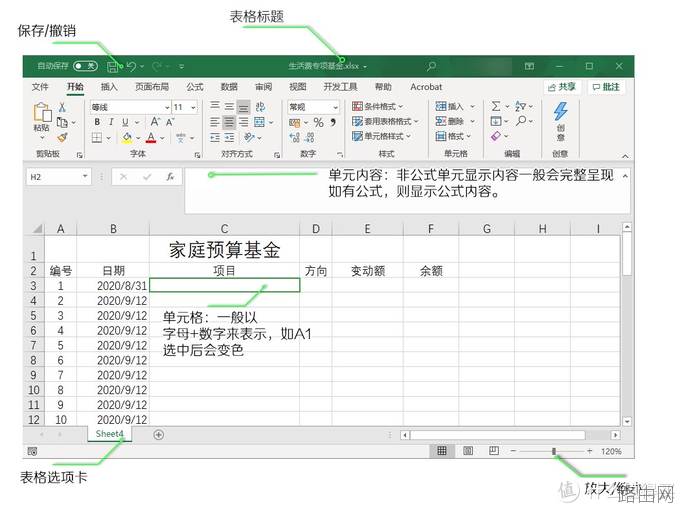Open the 文件 (File) menu tab

click(40, 87)
